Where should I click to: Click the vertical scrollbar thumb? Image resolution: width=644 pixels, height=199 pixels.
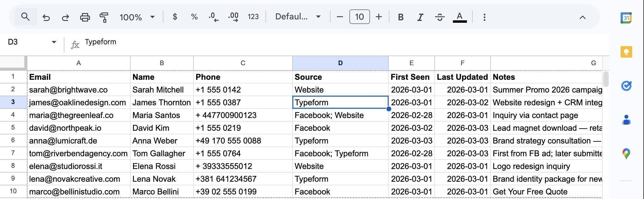pyautogui.click(x=606, y=79)
